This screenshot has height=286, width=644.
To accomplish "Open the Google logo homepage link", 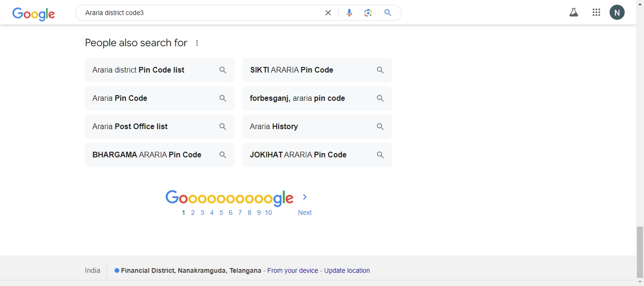I will click(x=33, y=14).
